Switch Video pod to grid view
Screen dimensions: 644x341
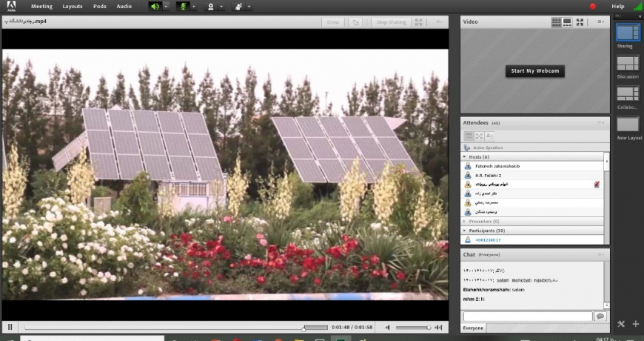coord(556,22)
